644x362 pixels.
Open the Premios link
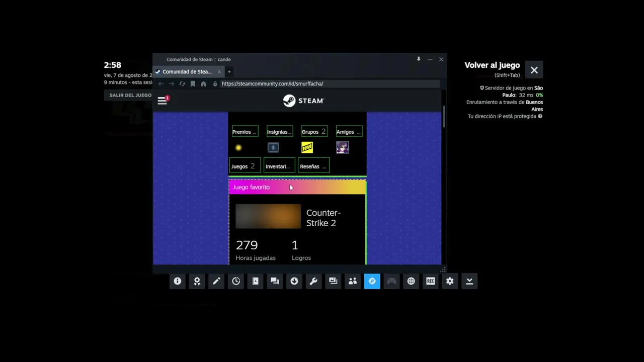tap(245, 132)
